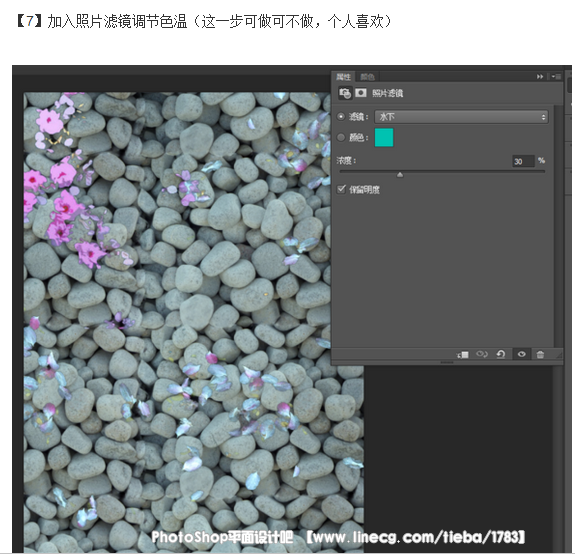Select the 滤镜 radio button
575x554 pixels.
pyautogui.click(x=341, y=117)
